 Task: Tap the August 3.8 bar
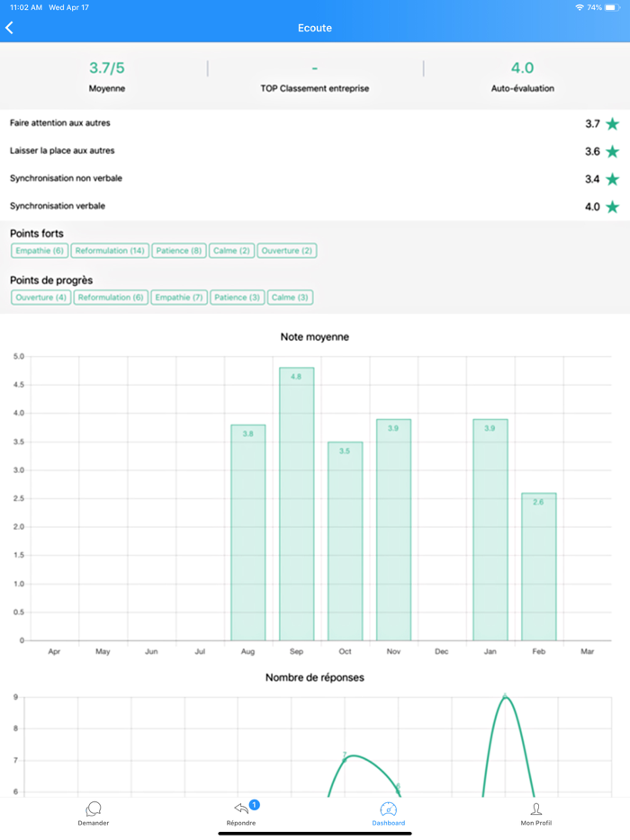(248, 532)
